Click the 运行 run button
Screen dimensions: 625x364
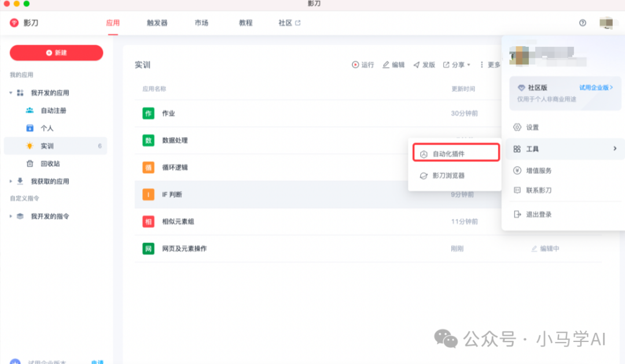click(363, 65)
